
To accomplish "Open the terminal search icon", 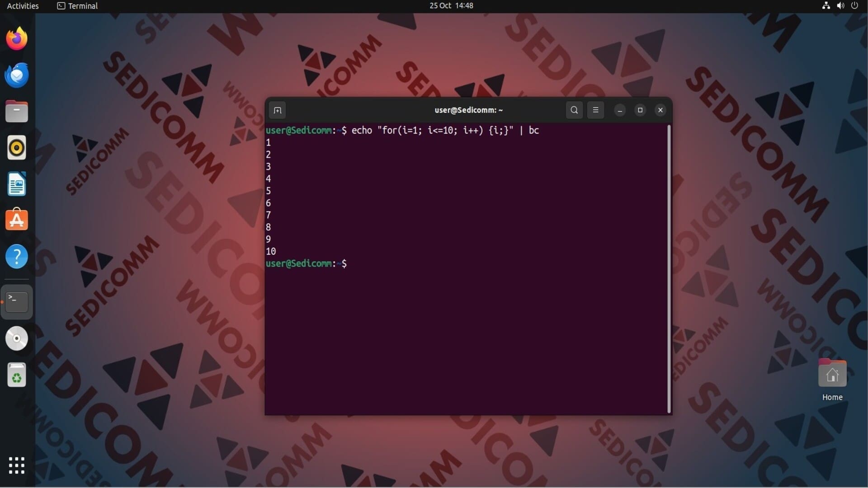I will (574, 110).
